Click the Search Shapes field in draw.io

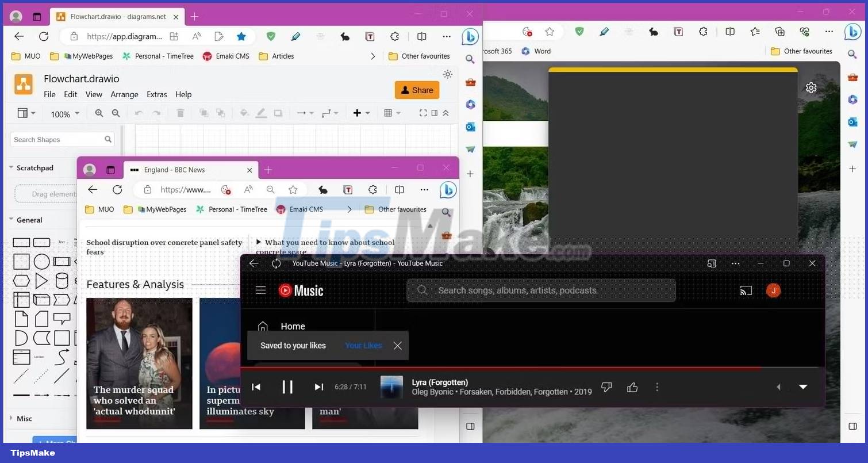pyautogui.click(x=62, y=139)
